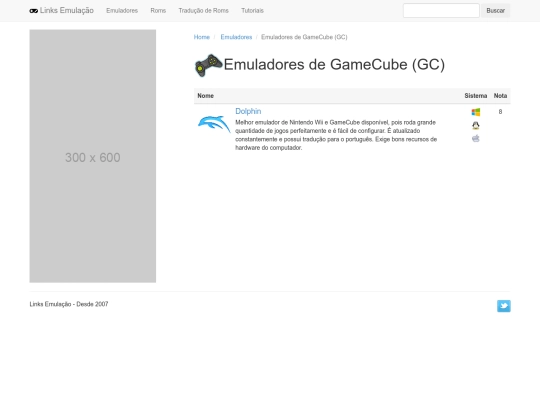Screen dimensions: 540x405
Task: Open the Dolphin emulator link
Action: point(248,111)
